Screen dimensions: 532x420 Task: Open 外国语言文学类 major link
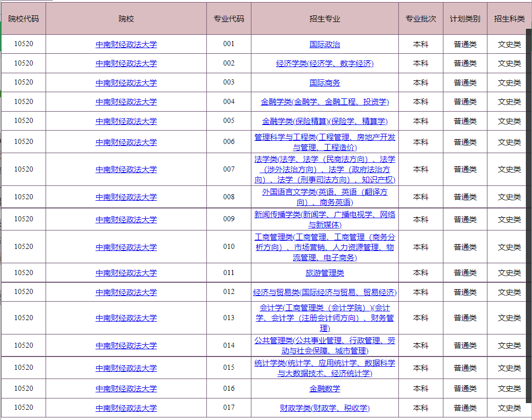point(325,197)
